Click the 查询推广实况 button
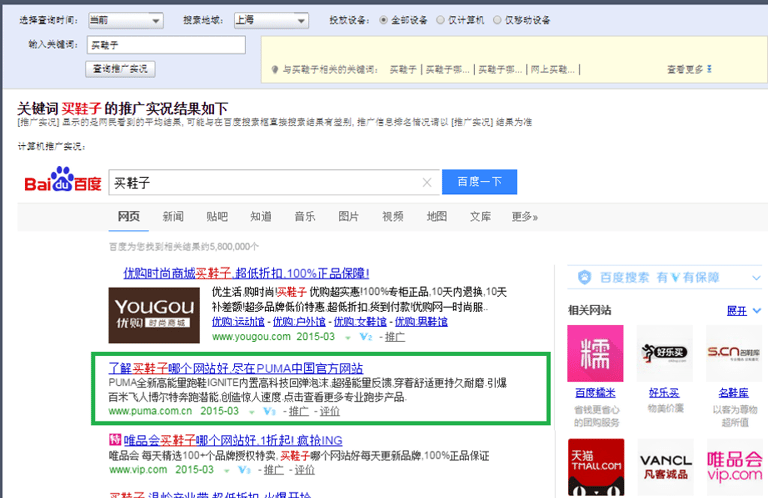Viewport: 768px width, 498px height. coord(120,69)
